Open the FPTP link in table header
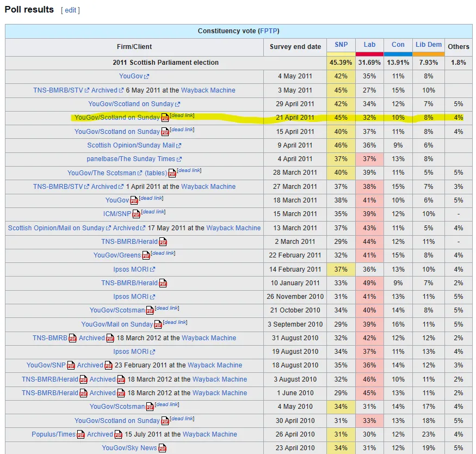Viewport: 476px width, 454px height. [268, 31]
